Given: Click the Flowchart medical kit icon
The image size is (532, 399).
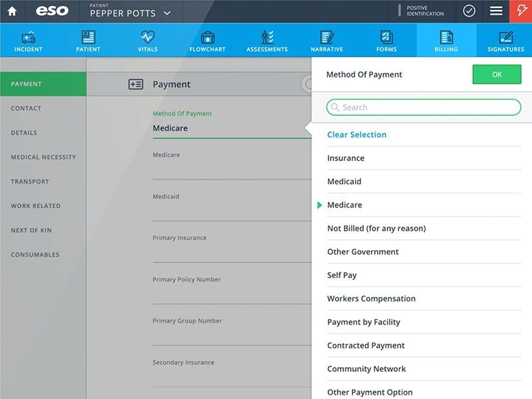Looking at the screenshot, I should (x=207, y=39).
